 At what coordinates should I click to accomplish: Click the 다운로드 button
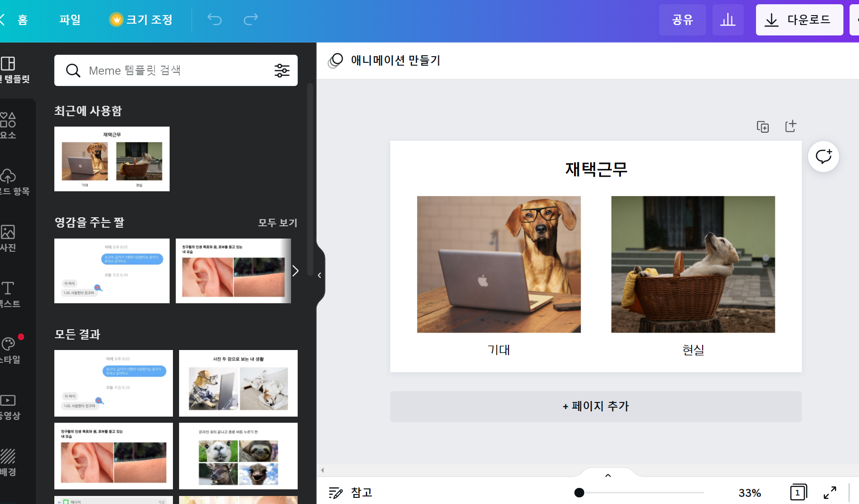[x=799, y=20]
